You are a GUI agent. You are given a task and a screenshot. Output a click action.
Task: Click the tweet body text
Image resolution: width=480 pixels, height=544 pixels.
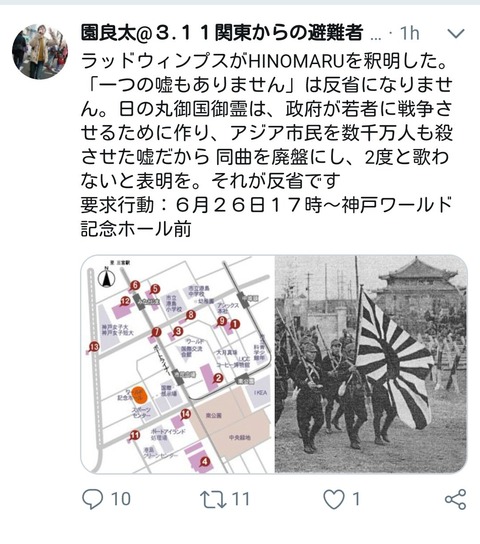(x=267, y=145)
